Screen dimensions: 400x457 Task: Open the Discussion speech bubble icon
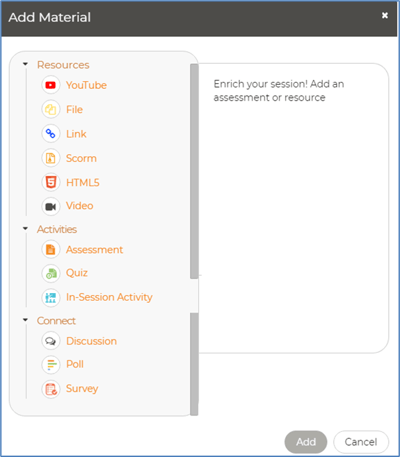tap(51, 341)
